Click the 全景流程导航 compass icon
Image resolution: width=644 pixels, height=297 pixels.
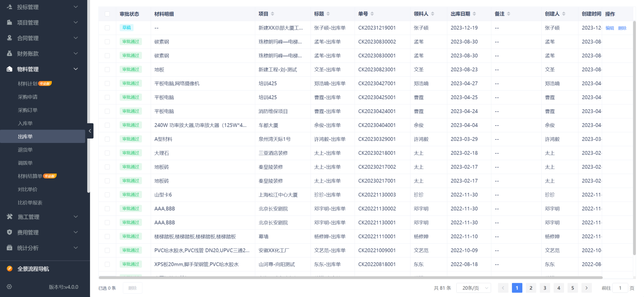coord(10,268)
